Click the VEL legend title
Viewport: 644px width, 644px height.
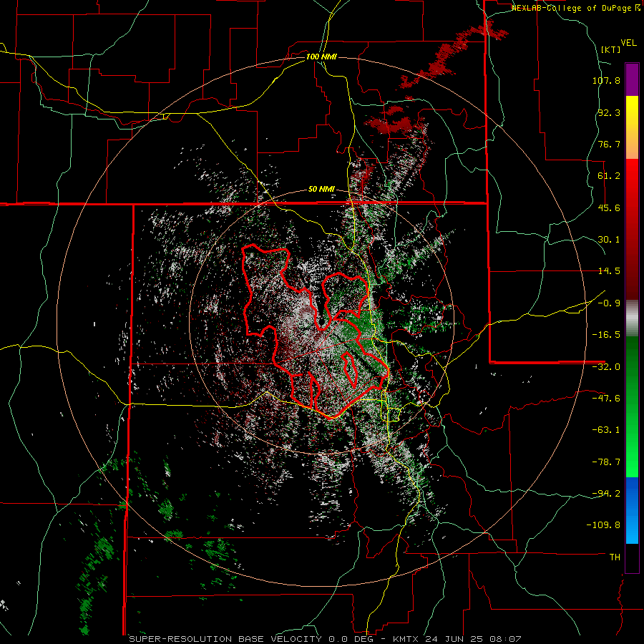[628, 43]
